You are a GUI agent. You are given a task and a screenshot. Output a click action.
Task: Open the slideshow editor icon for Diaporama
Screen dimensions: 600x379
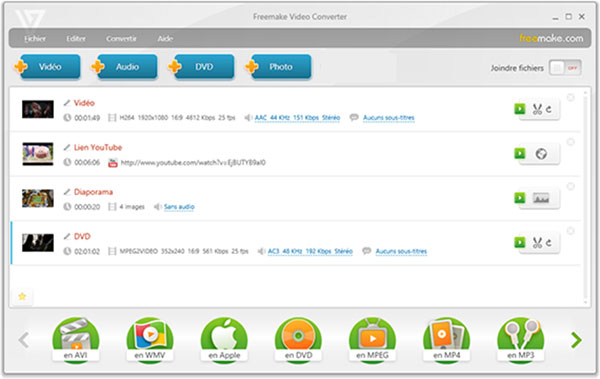point(541,198)
